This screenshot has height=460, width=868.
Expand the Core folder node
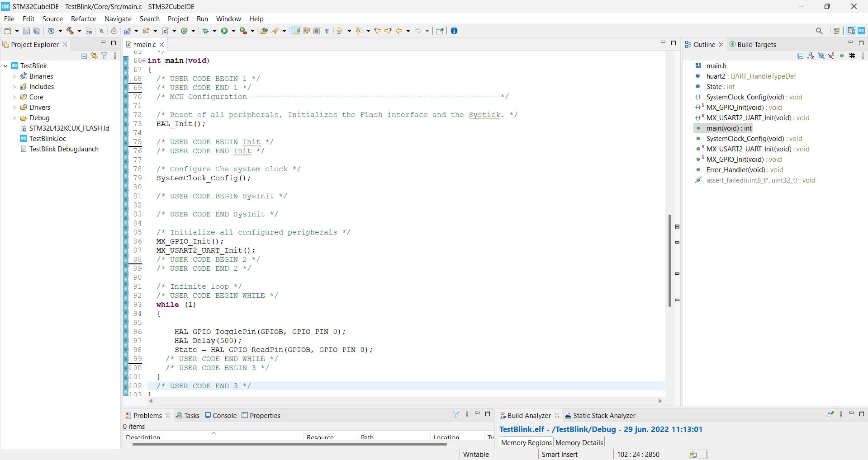[x=14, y=97]
